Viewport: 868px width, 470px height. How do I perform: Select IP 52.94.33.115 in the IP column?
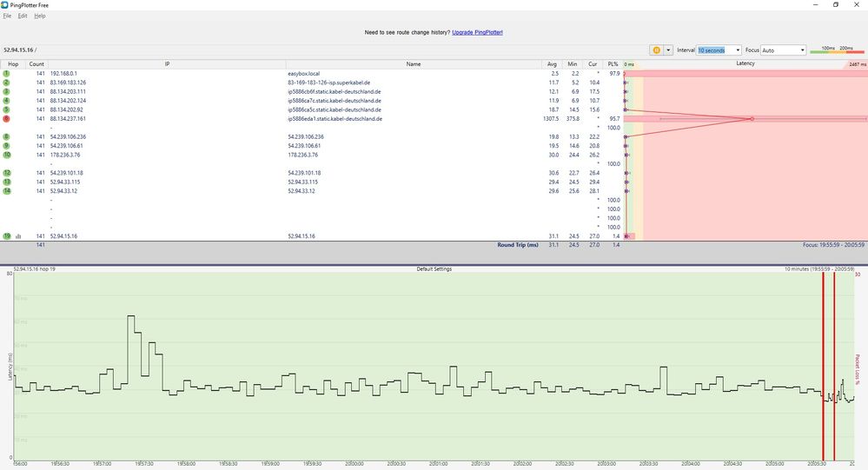pyautogui.click(x=65, y=182)
